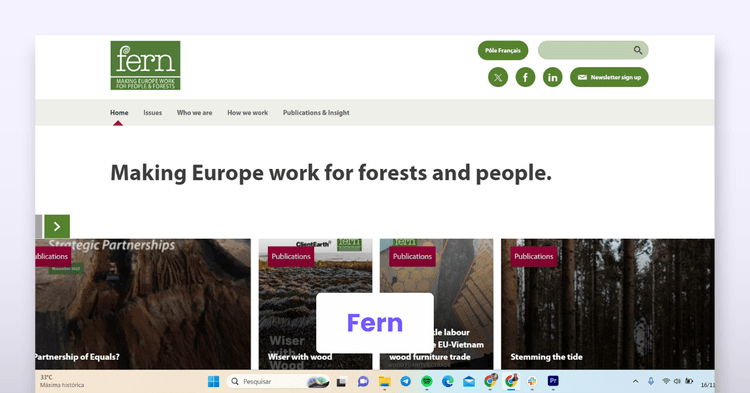Click the grey previous carousel arrow

[39, 226]
